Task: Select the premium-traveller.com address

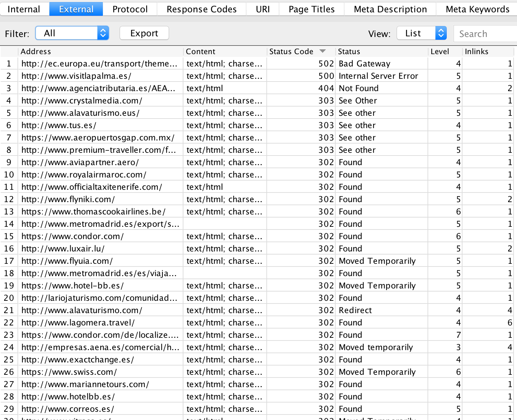Action: pos(99,150)
